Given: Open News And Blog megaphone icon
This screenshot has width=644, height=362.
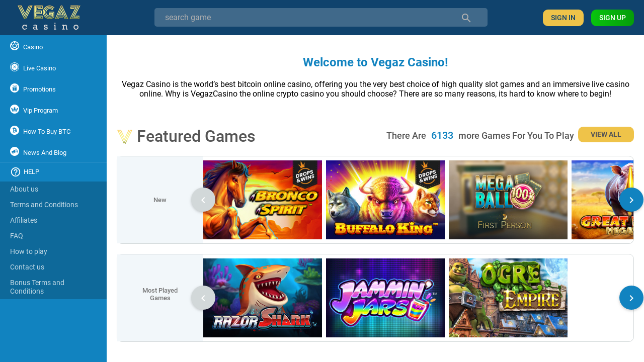Looking at the screenshot, I should click(15, 151).
